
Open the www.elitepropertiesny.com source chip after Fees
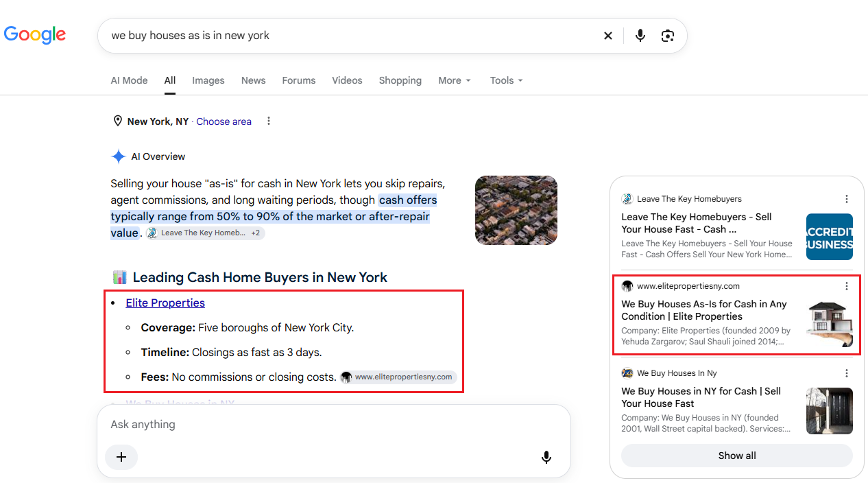(398, 377)
